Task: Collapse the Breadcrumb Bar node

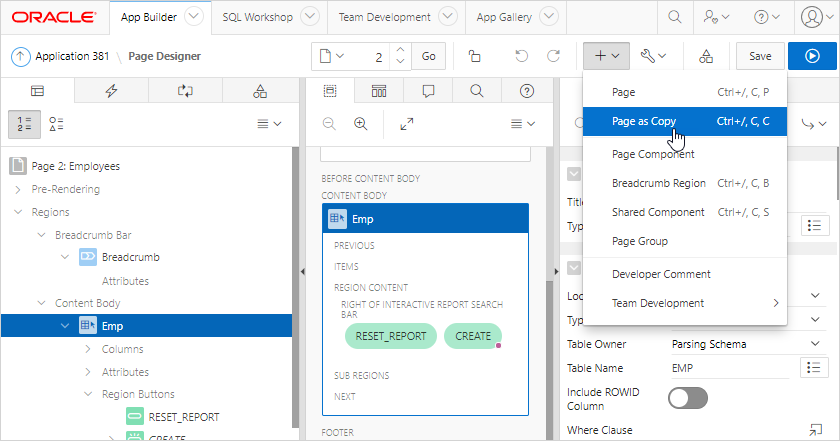Action: click(42, 235)
